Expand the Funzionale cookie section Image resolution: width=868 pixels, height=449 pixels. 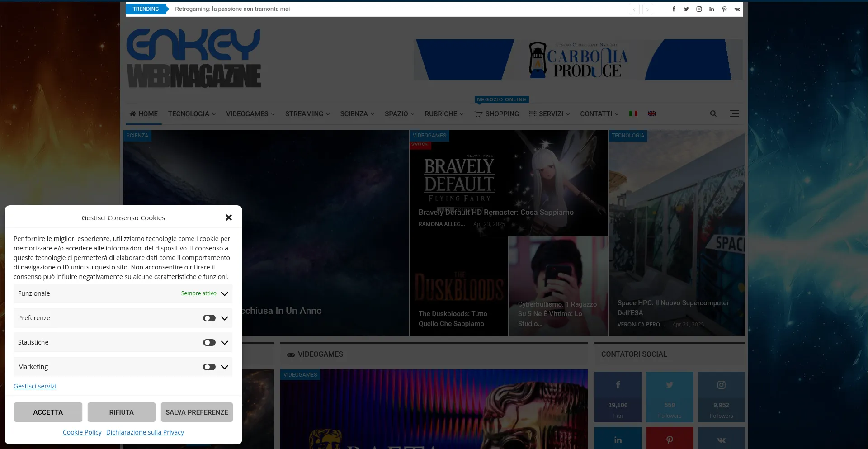(225, 294)
